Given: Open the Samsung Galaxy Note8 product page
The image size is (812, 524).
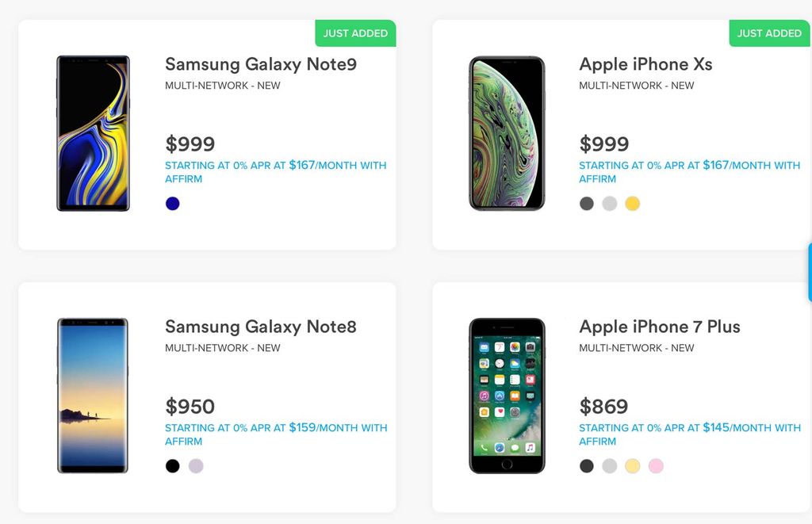Looking at the screenshot, I should 260,327.
